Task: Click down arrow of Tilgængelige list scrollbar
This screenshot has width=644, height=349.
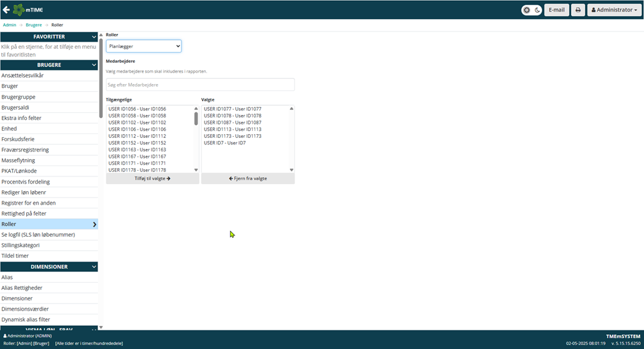Action: coord(196,170)
